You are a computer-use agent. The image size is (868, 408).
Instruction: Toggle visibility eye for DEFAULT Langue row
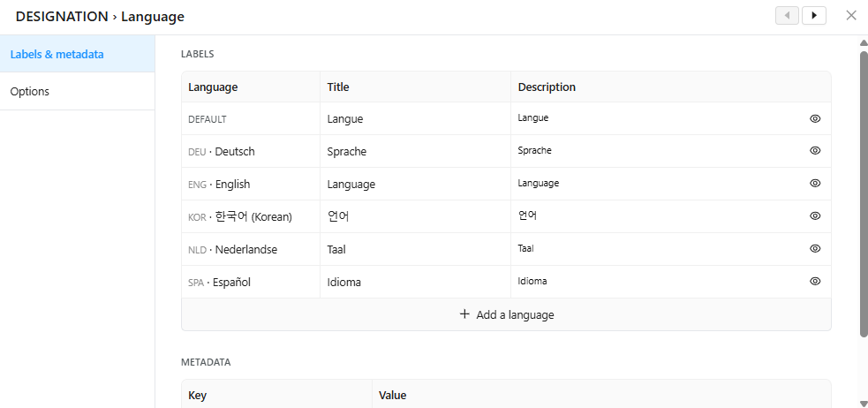point(815,118)
